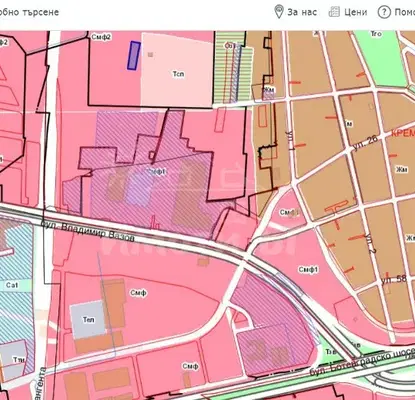415x400 pixels.
Task: Click the question mark help icon
Action: [x=384, y=12]
